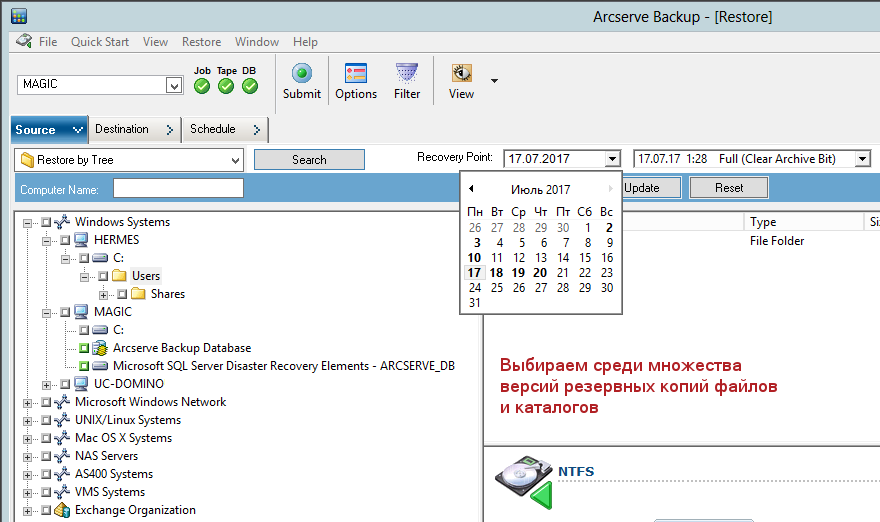
Task: Check the NAS Servers checkbox
Action: 47,456
